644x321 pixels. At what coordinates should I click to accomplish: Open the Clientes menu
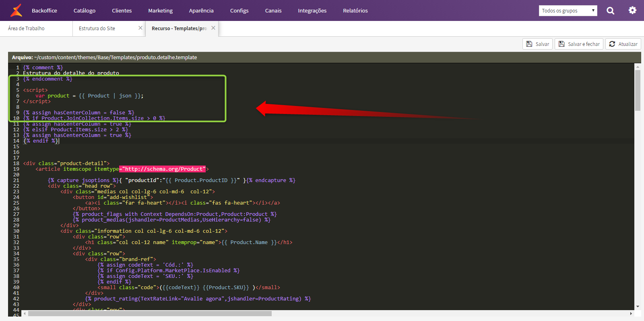(x=122, y=10)
